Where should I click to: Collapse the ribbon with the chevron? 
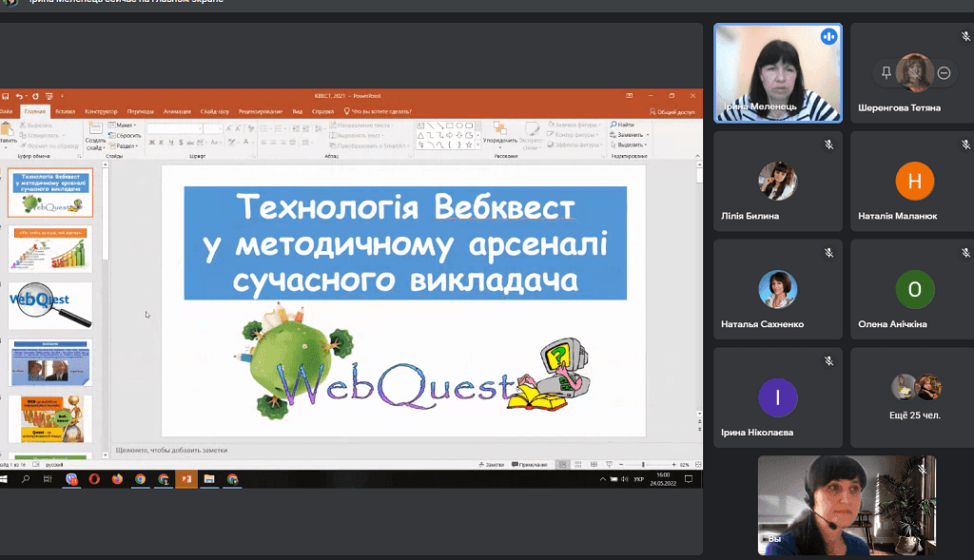coord(697,157)
